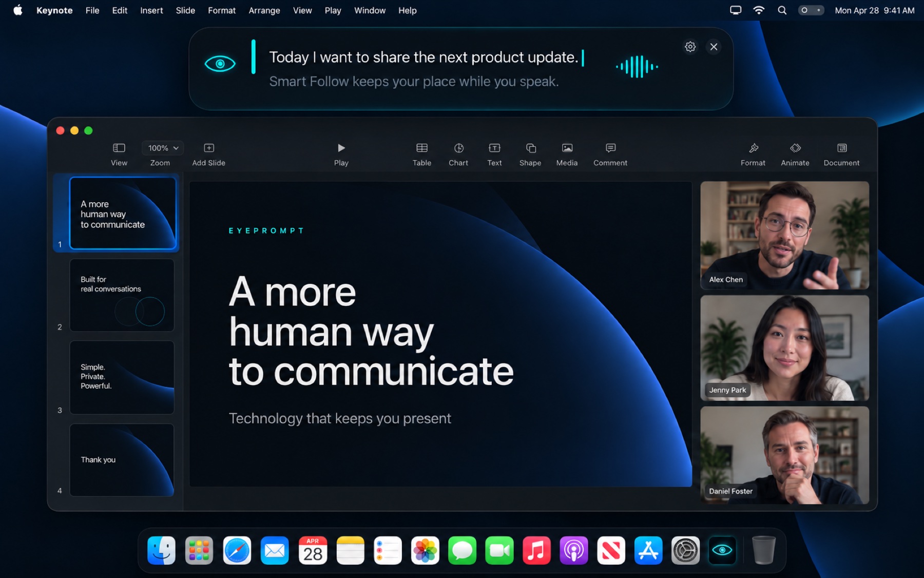Select Jenny Park video tile
This screenshot has height=578, width=924.
784,348
